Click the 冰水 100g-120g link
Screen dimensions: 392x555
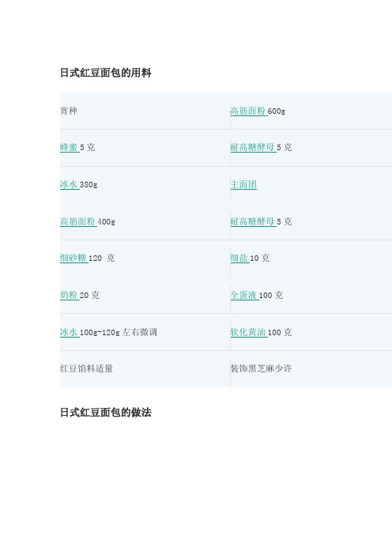70,332
